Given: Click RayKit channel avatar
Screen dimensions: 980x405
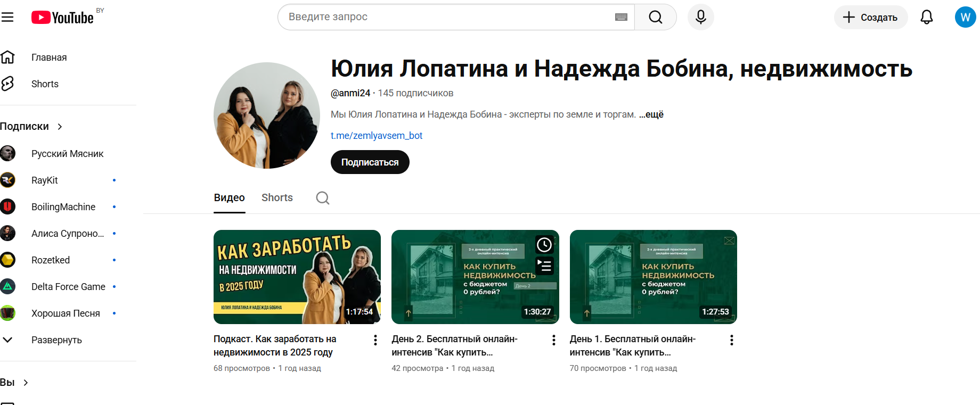Looking at the screenshot, I should (x=7, y=180).
